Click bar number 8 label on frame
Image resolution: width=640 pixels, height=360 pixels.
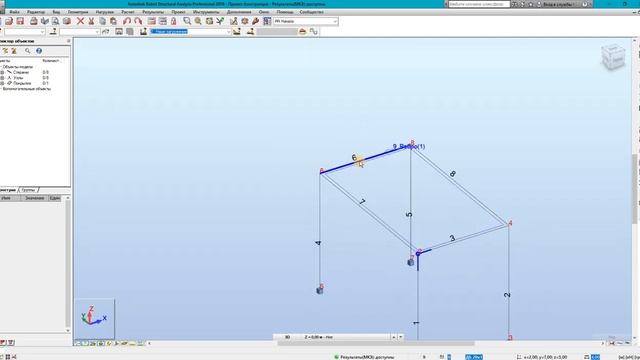pos(452,174)
